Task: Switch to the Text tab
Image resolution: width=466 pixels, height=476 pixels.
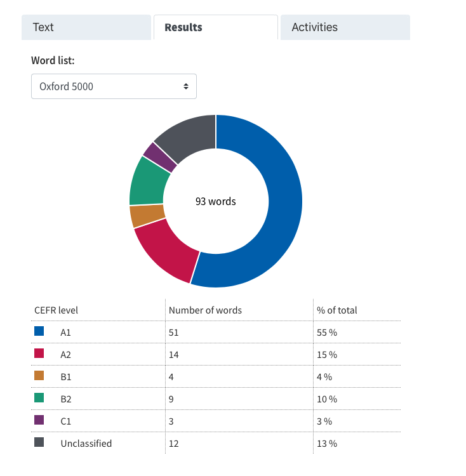Action: coord(86,27)
